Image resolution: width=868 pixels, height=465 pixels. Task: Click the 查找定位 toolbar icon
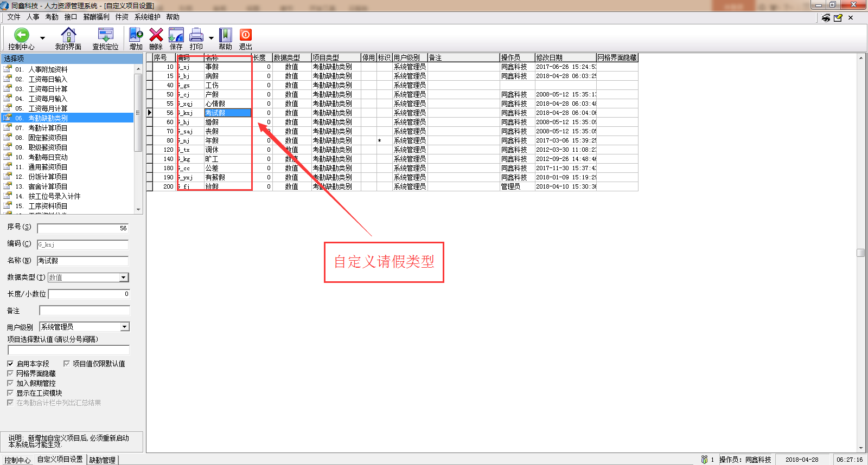[105, 35]
